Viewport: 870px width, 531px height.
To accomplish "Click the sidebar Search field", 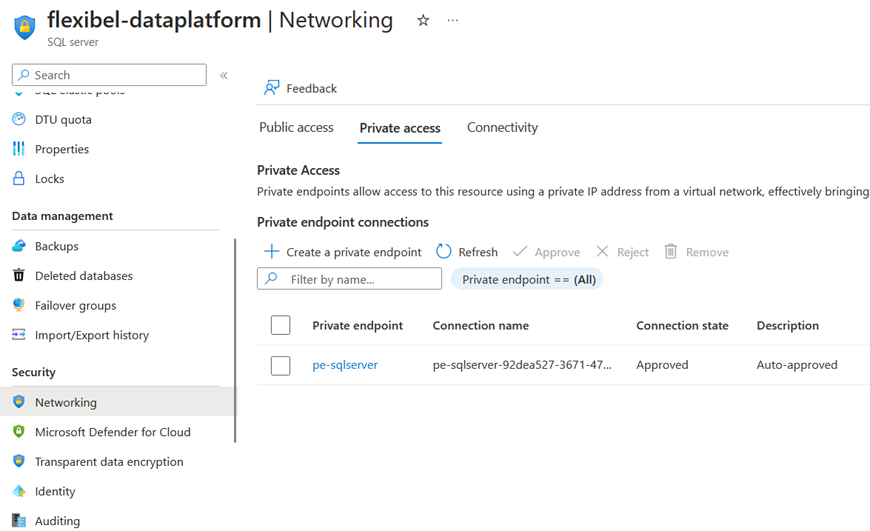I will [109, 75].
